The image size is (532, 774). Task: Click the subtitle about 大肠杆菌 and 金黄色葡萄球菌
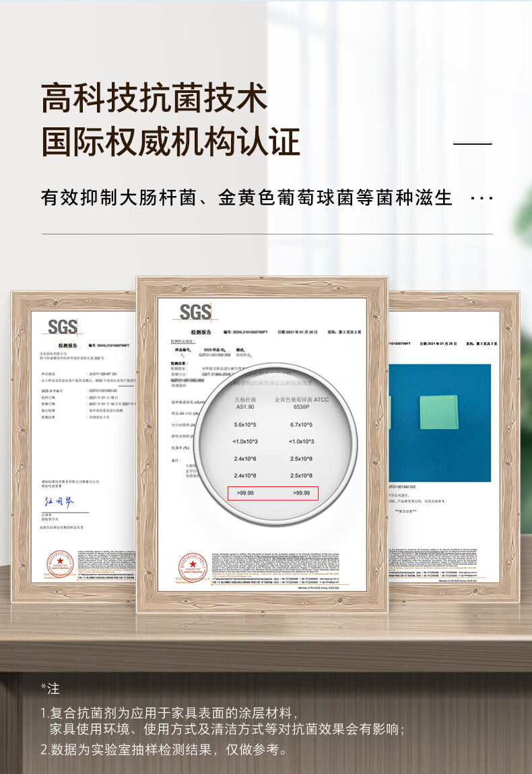pyautogui.click(x=246, y=198)
